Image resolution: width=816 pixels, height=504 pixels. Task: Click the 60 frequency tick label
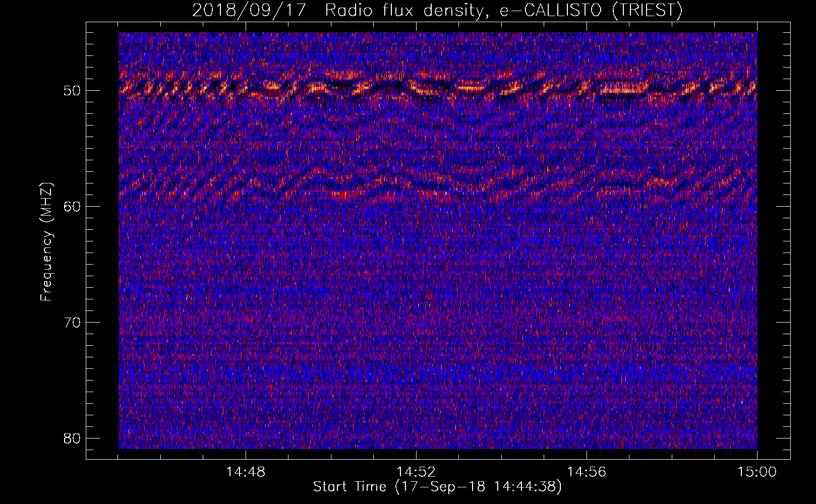[x=73, y=207]
